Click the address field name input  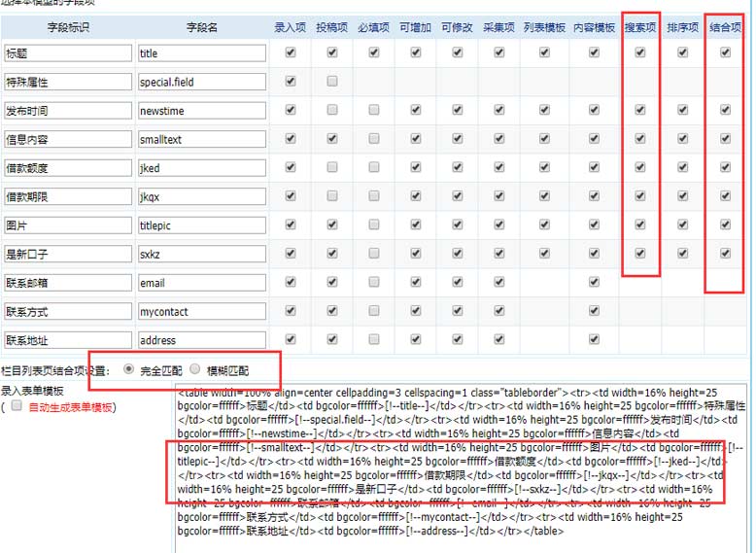pos(201,340)
